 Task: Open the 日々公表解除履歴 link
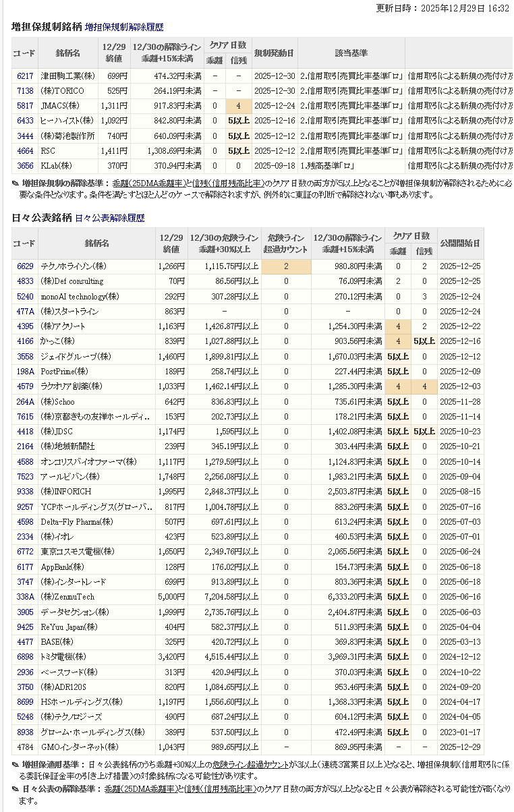(x=109, y=219)
